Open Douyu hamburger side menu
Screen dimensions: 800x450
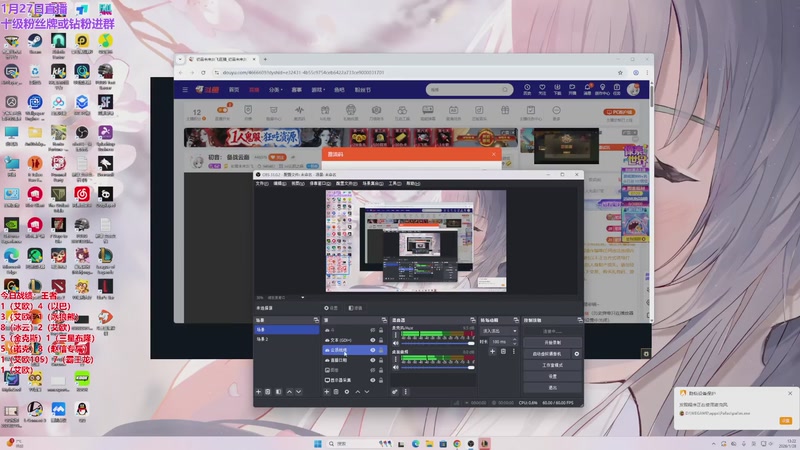185,90
